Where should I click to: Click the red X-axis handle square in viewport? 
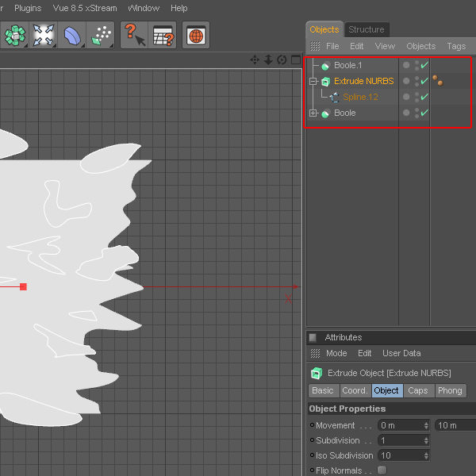(23, 286)
